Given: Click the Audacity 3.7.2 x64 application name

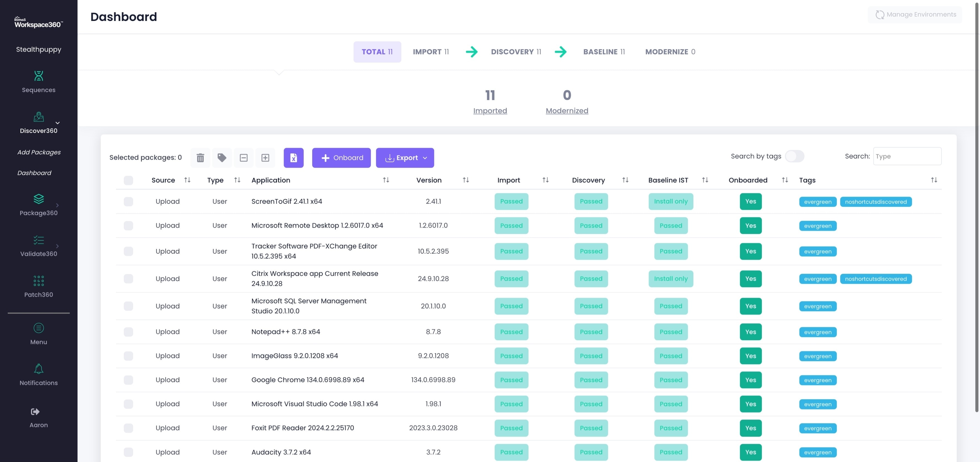Looking at the screenshot, I should (x=281, y=452).
